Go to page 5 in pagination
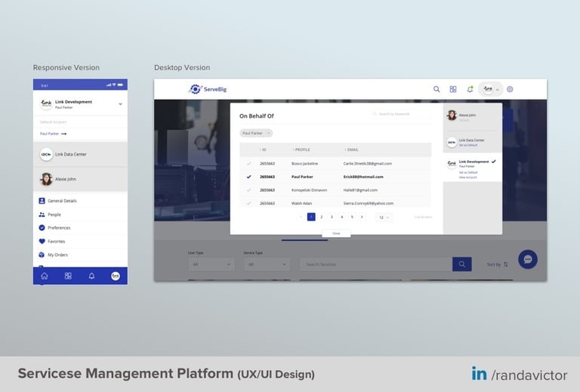Viewport: 580px width, 392px height. coord(352,217)
